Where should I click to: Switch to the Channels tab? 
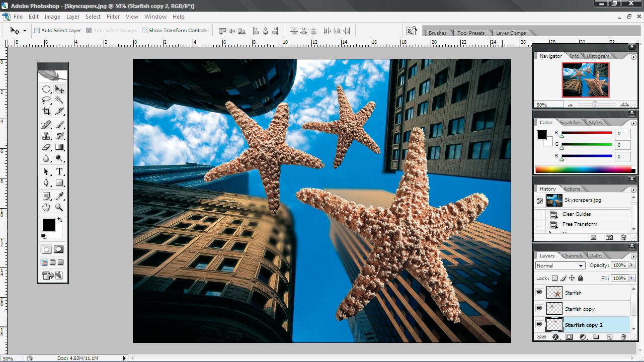point(573,256)
